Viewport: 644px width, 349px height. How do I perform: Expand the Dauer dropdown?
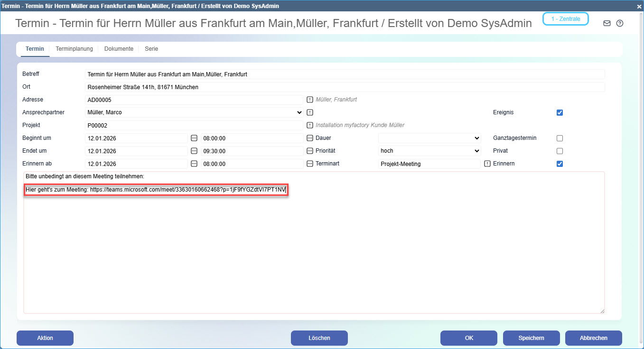(429, 138)
